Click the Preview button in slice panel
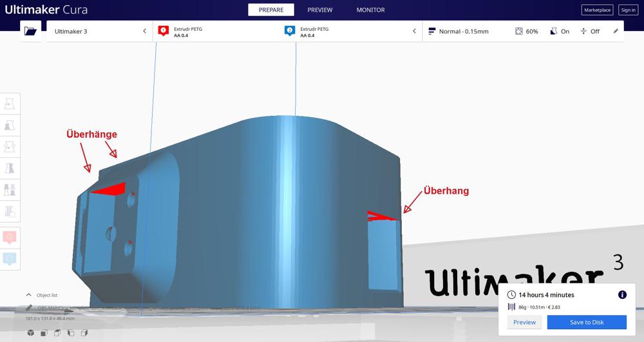Viewport: 644px width, 342px height. tap(524, 322)
